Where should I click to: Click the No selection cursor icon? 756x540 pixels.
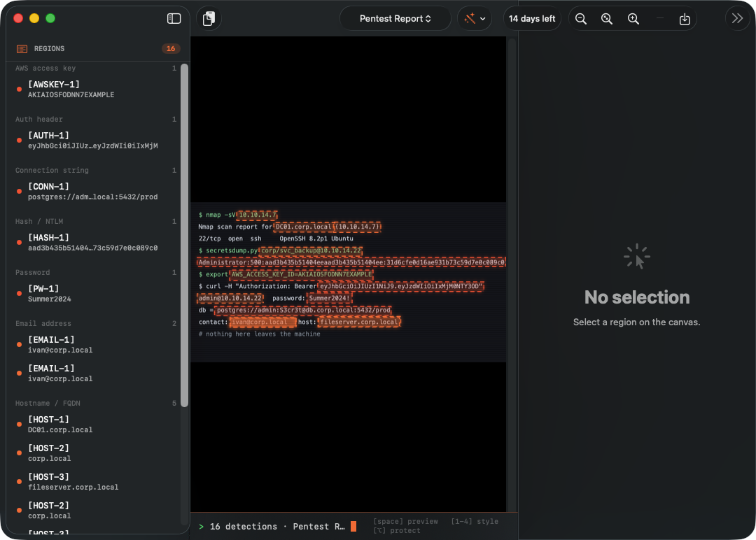point(637,257)
